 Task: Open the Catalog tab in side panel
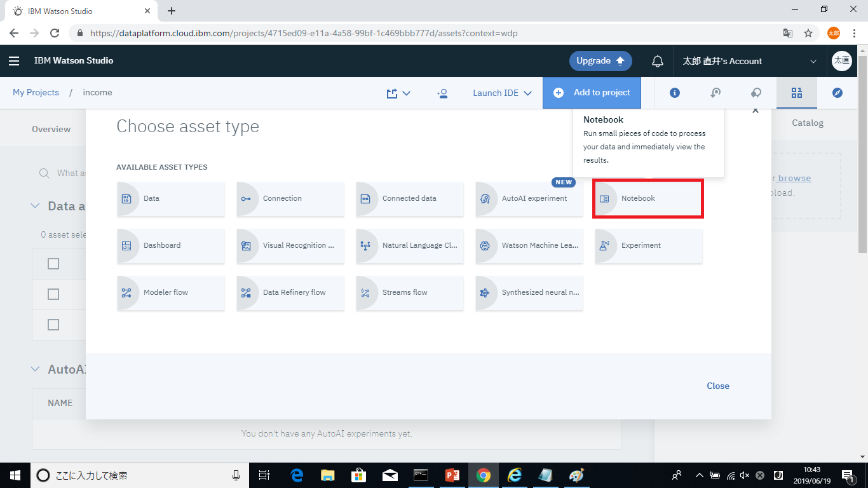(807, 123)
